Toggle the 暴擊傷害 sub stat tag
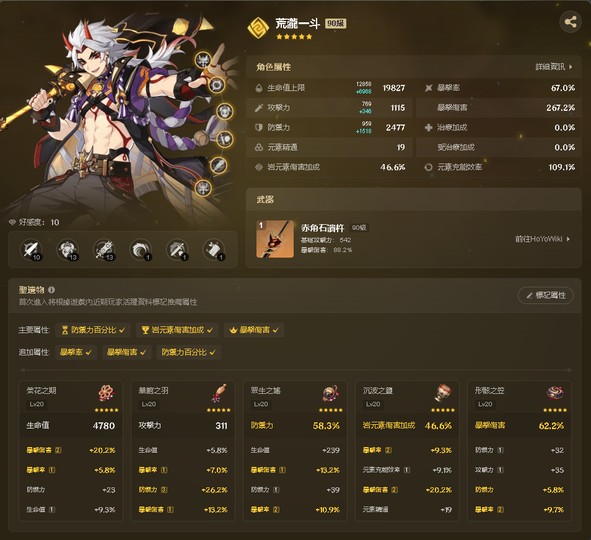Image resolution: width=591 pixels, height=540 pixels. 127,352
